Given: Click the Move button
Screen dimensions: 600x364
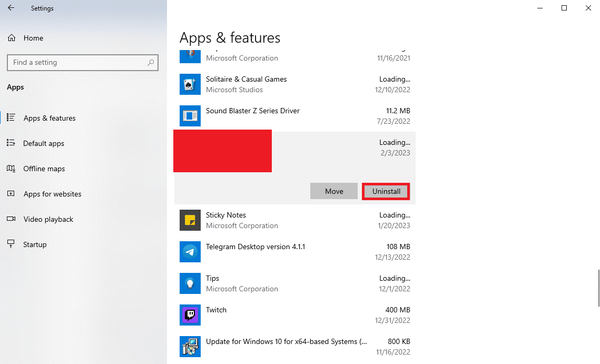Looking at the screenshot, I should (x=334, y=191).
